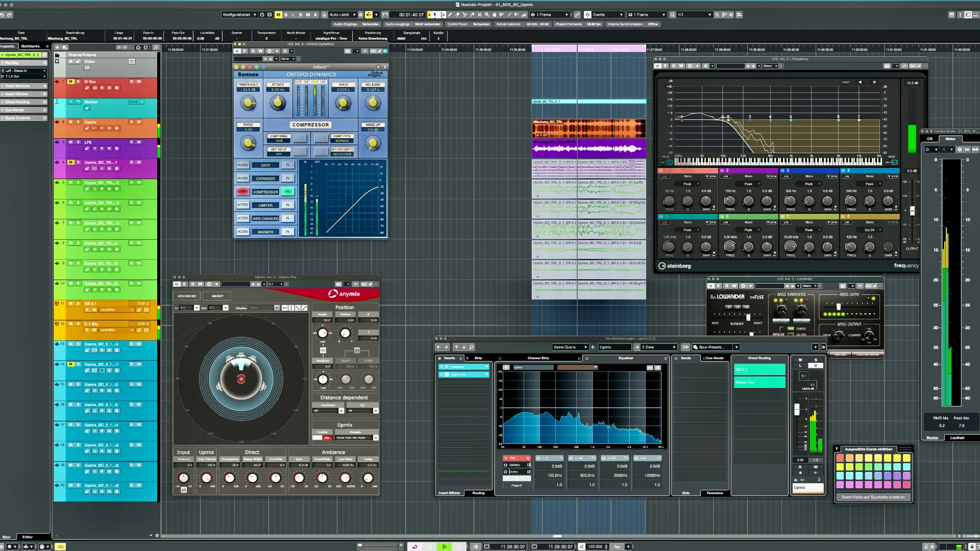Click Event-Farbe auf Spurfarbe einstellen button
This screenshot has width=980, height=551.
point(873,497)
